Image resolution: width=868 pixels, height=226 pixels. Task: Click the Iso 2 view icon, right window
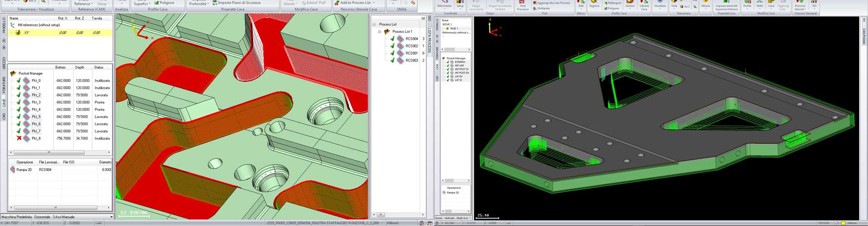pos(682,6)
